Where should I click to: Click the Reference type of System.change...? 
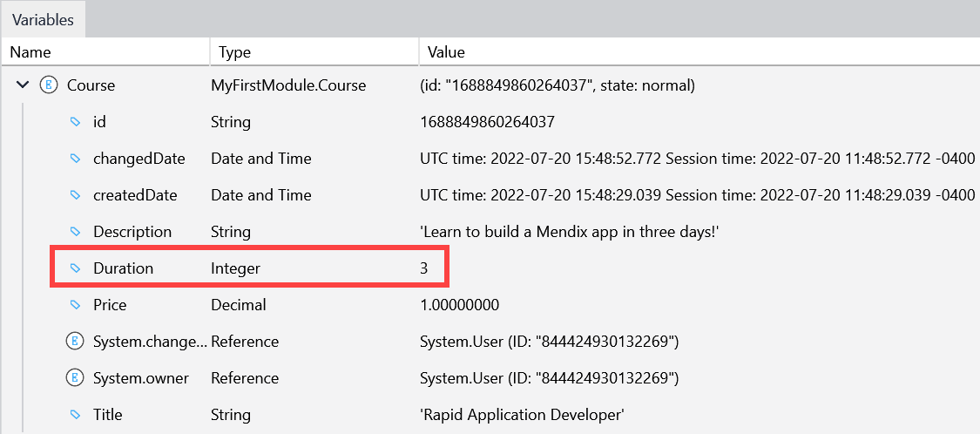point(245,342)
